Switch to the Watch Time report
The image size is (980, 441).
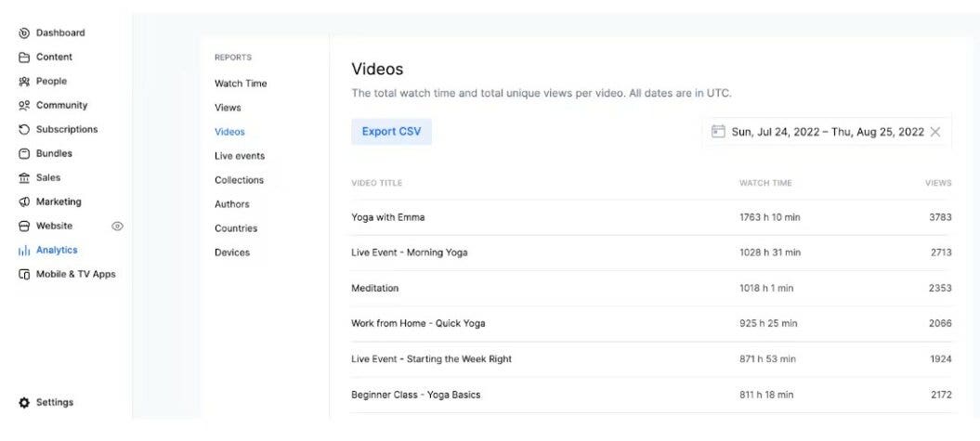click(x=241, y=83)
